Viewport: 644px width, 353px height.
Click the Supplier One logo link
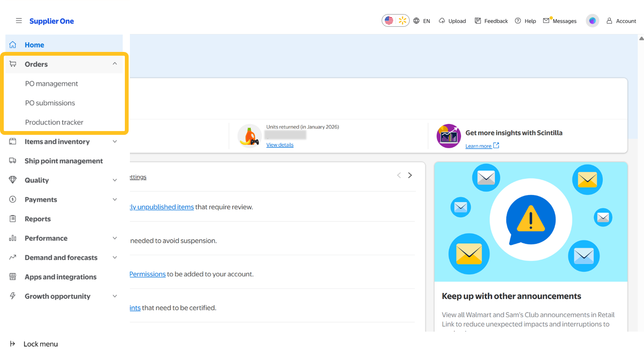[52, 21]
